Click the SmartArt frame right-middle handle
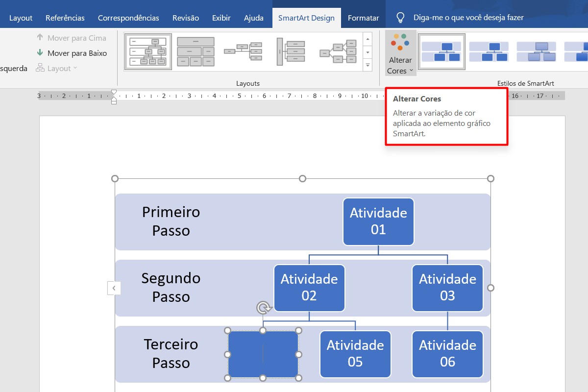This screenshot has height=392, width=588. click(x=490, y=288)
